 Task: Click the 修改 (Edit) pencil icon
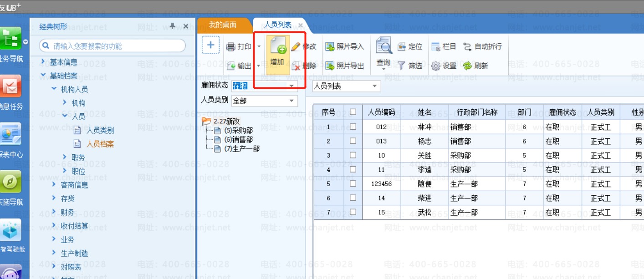click(x=296, y=46)
